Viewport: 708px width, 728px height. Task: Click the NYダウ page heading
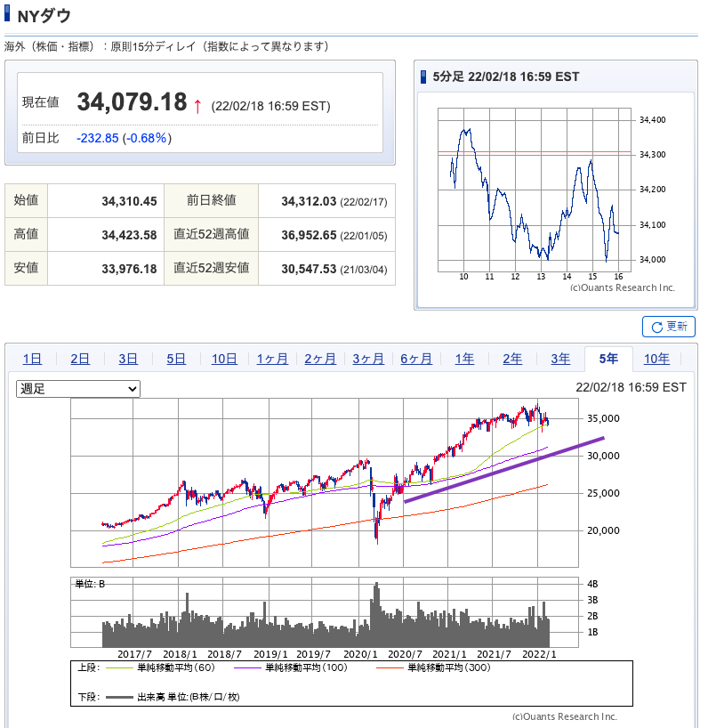(44, 16)
